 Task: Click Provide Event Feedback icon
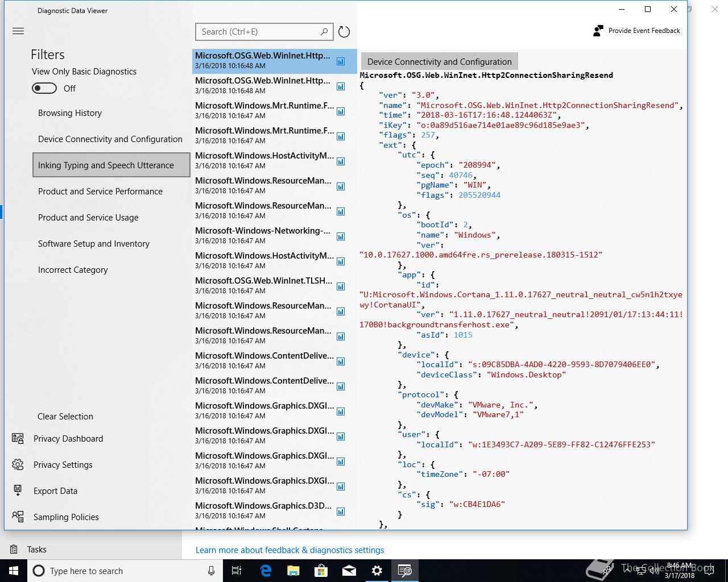598,31
